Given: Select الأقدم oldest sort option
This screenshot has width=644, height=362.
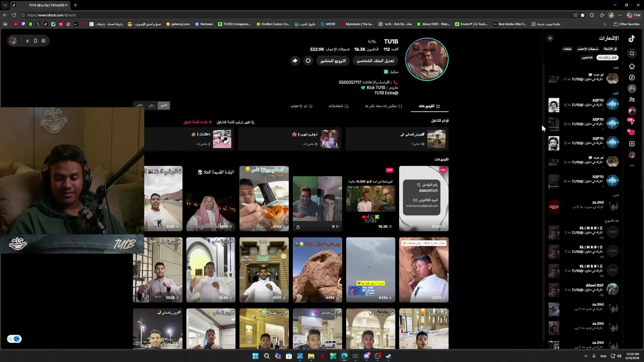Looking at the screenshot, I should tap(139, 105).
